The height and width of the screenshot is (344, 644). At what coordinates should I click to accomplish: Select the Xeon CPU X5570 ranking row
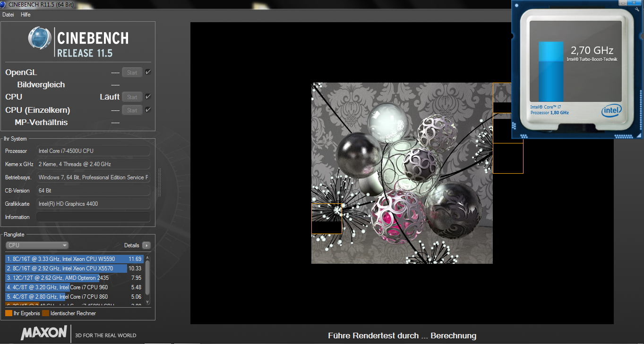pyautogui.click(x=74, y=268)
